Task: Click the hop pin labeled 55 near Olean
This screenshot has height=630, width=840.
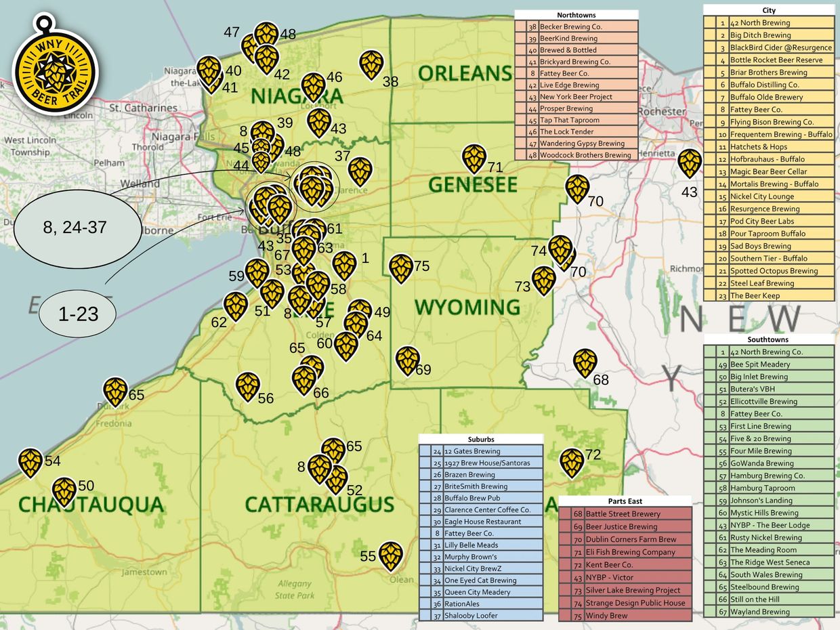Action: coord(391,555)
